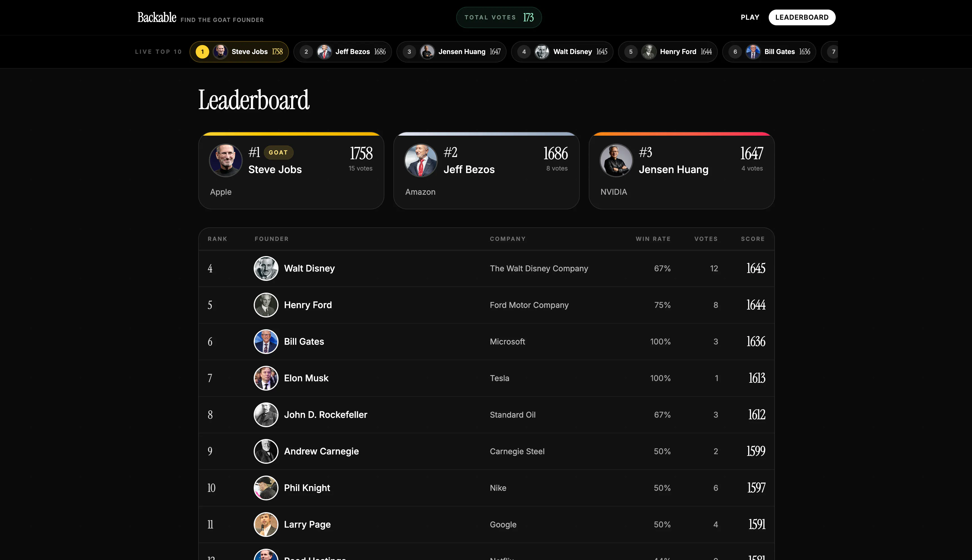The image size is (972, 560).
Task: Click Elon Musk avatar in table row
Action: [266, 378]
